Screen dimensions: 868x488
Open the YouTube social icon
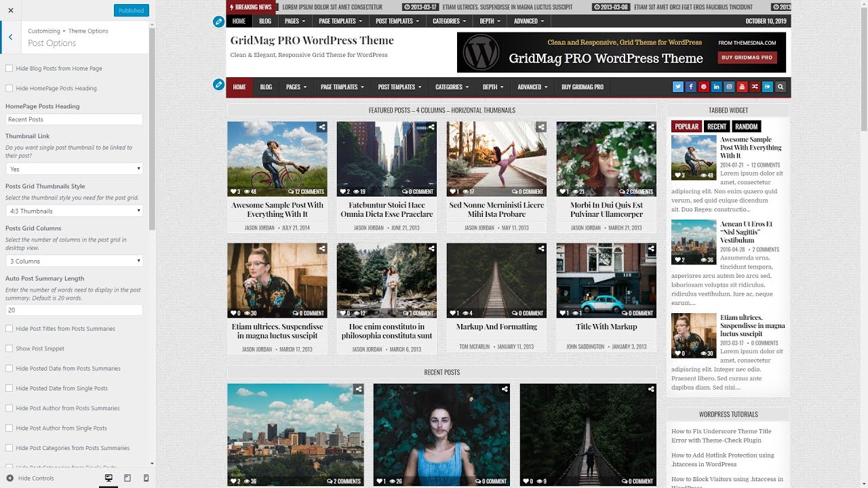[x=742, y=87]
